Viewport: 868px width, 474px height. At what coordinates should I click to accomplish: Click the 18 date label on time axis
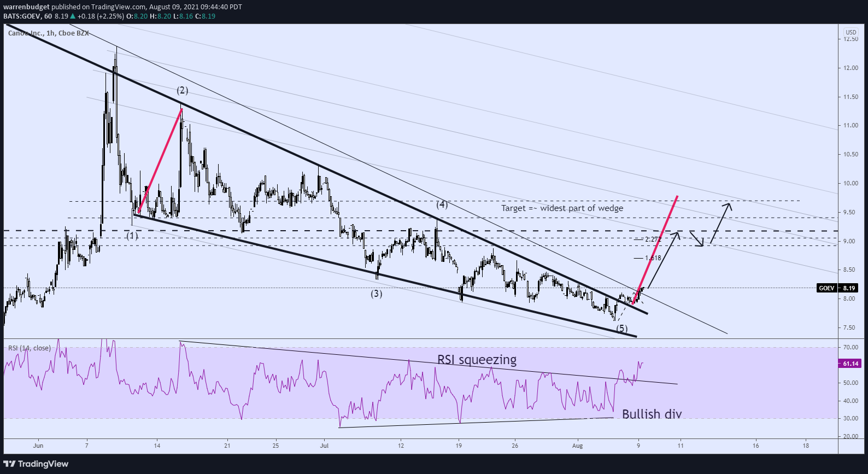coord(806,446)
